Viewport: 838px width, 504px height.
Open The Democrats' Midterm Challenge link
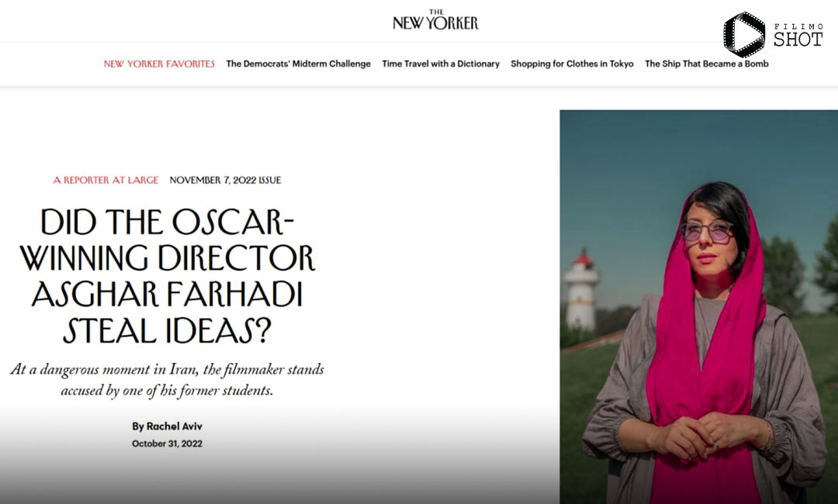(298, 64)
